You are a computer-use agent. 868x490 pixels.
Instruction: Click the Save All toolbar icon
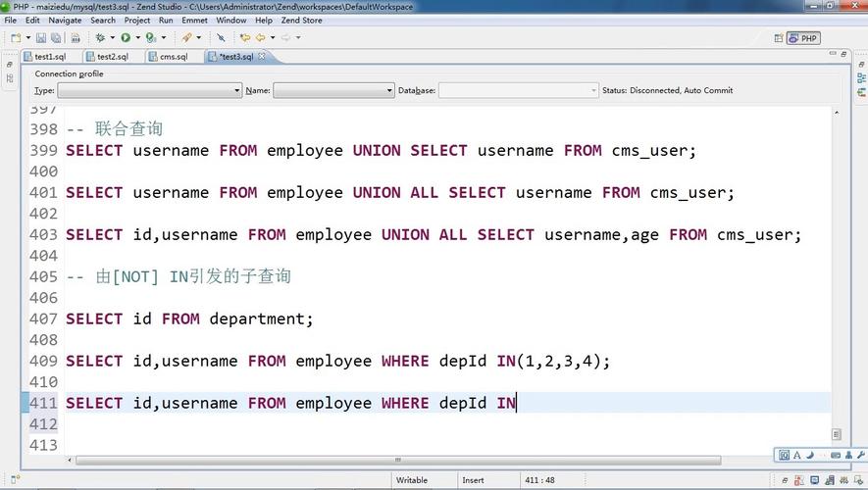pyautogui.click(x=56, y=37)
